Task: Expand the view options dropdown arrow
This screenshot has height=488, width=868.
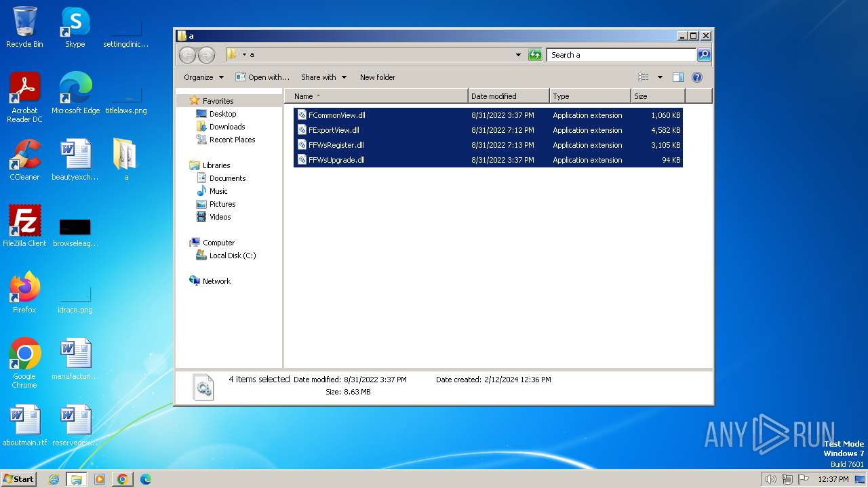Action: pyautogui.click(x=660, y=77)
